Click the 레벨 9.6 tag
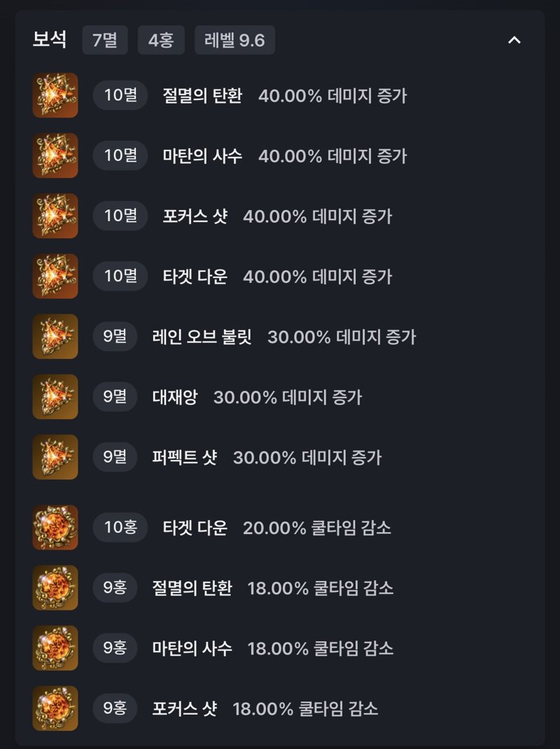This screenshot has height=749, width=560. (x=234, y=40)
